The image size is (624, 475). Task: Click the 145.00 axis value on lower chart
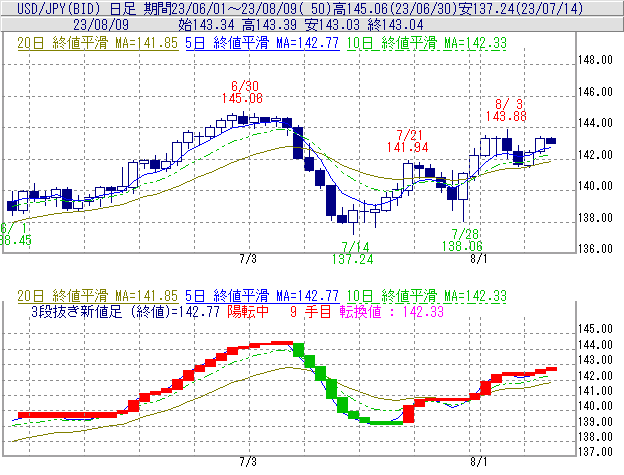coord(595,329)
